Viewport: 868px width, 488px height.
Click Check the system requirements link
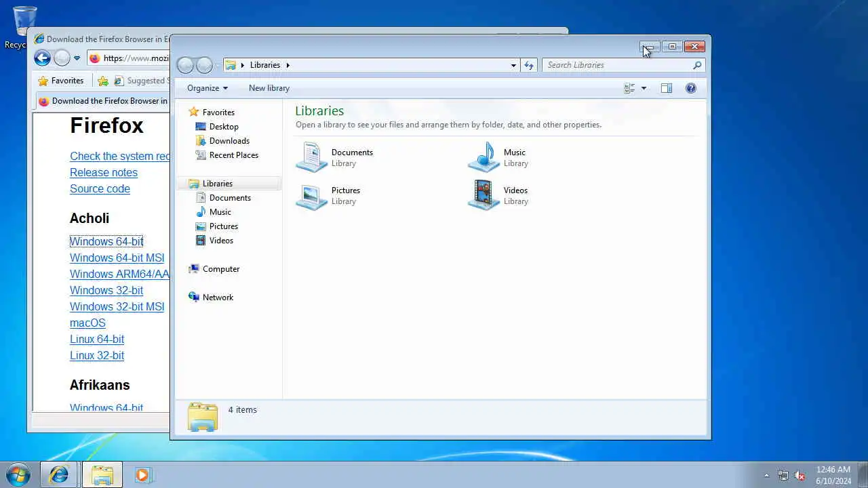(x=119, y=156)
